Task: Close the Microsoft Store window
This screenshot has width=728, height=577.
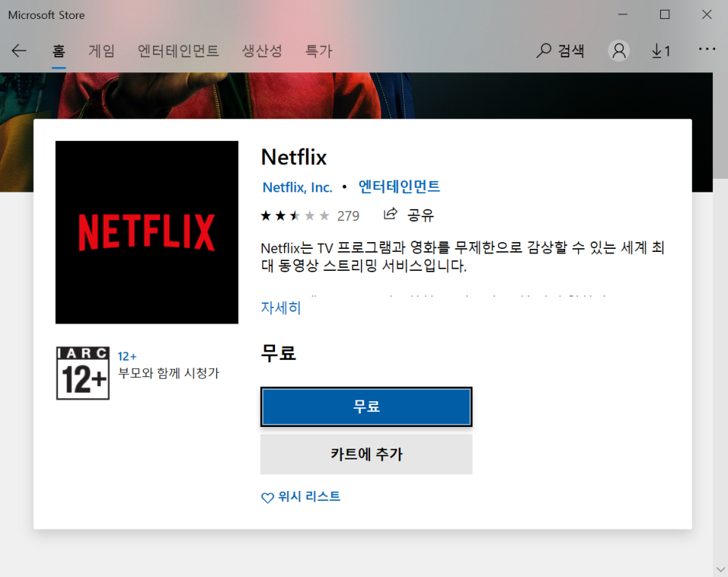Action: [x=707, y=14]
